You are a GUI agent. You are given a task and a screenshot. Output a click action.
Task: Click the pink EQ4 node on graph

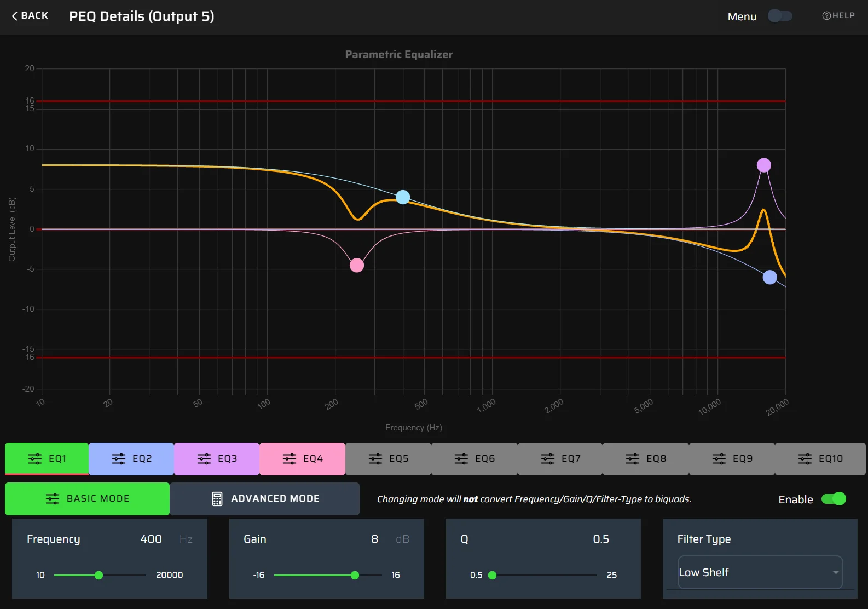pos(357,266)
